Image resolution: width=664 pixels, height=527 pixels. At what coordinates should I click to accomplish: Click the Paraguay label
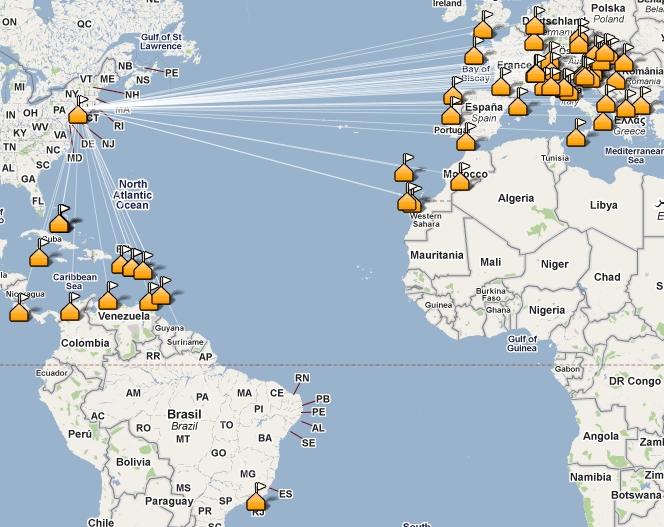pos(169,502)
